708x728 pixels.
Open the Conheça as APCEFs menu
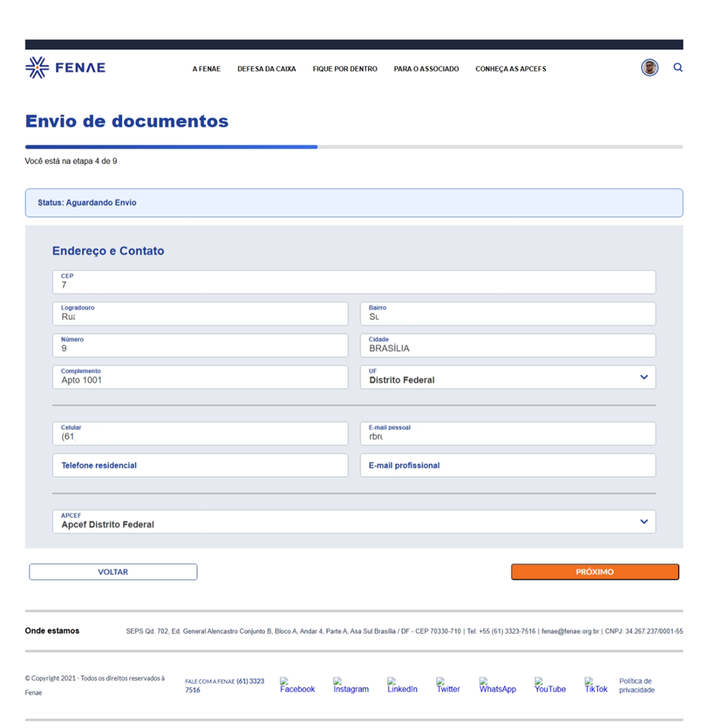coord(511,70)
